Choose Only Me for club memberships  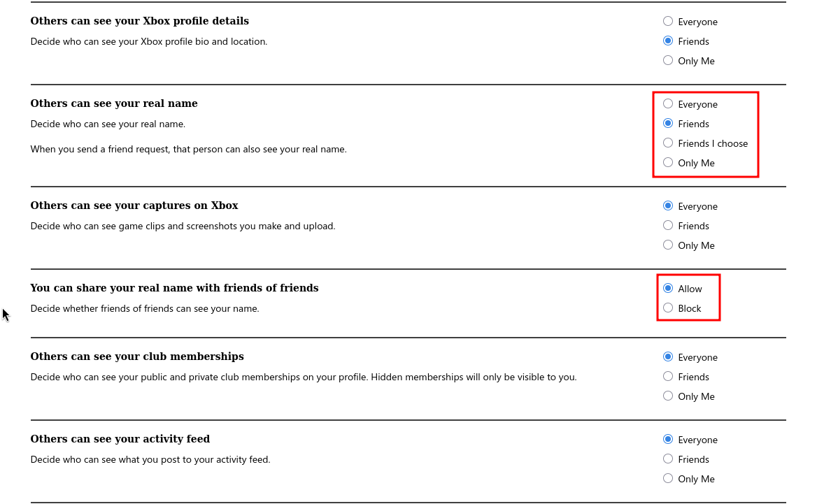[668, 396]
